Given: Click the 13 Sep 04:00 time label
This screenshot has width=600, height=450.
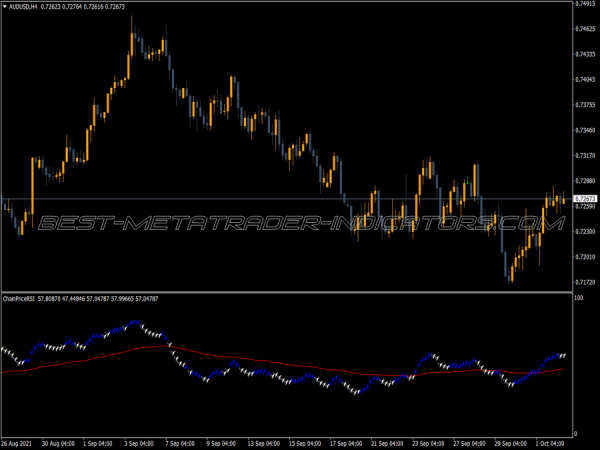Looking at the screenshot, I should (264, 444).
